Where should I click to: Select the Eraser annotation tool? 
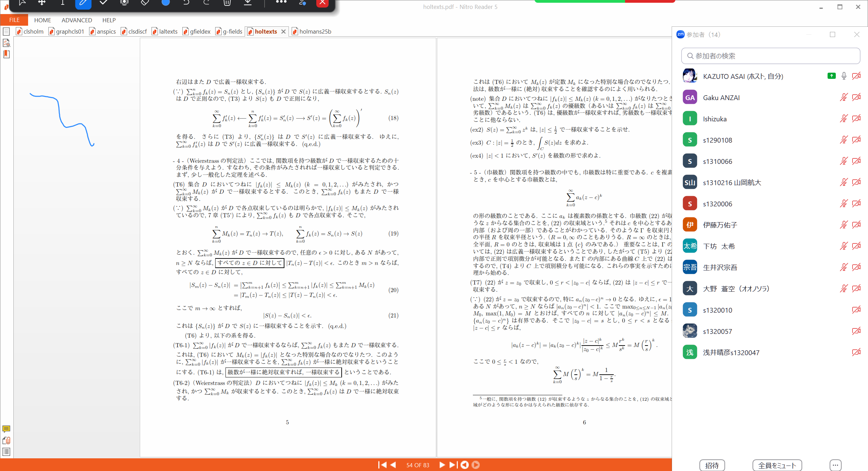point(145,3)
